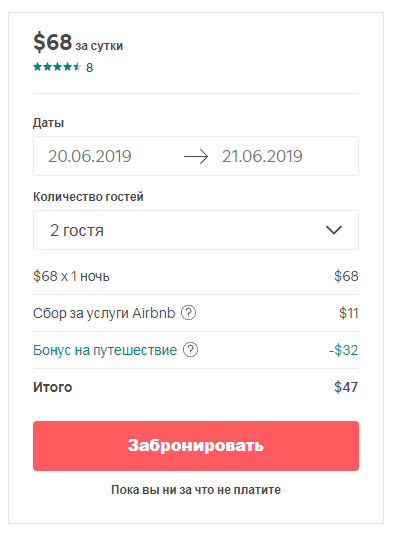Open the Бонус на путешествие link
Viewport: 395px width, 535px height.
[x=105, y=350]
